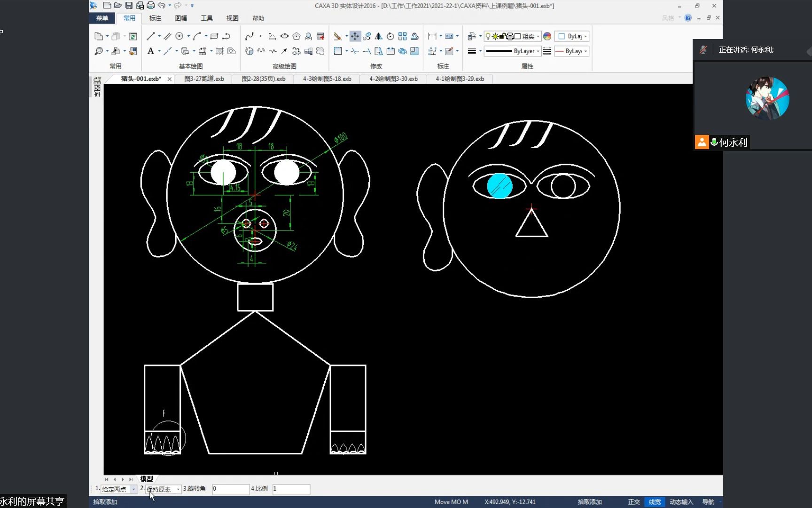The image size is (812, 508).
Task: Expand the ByLayer linetype dropdown
Action: 513,51
